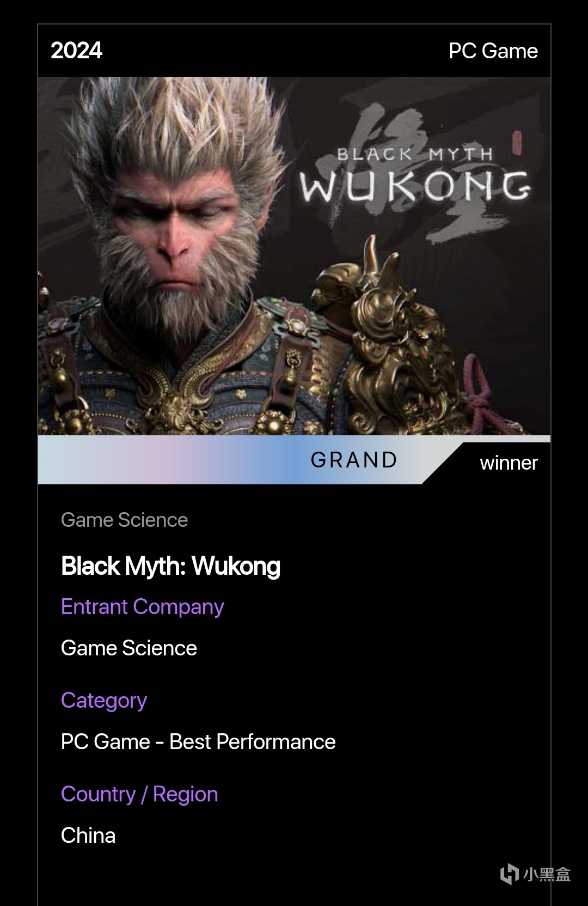Screen dimensions: 588x906
Task: Click the Xiaoheihe watermark logo icon
Action: click(x=510, y=874)
